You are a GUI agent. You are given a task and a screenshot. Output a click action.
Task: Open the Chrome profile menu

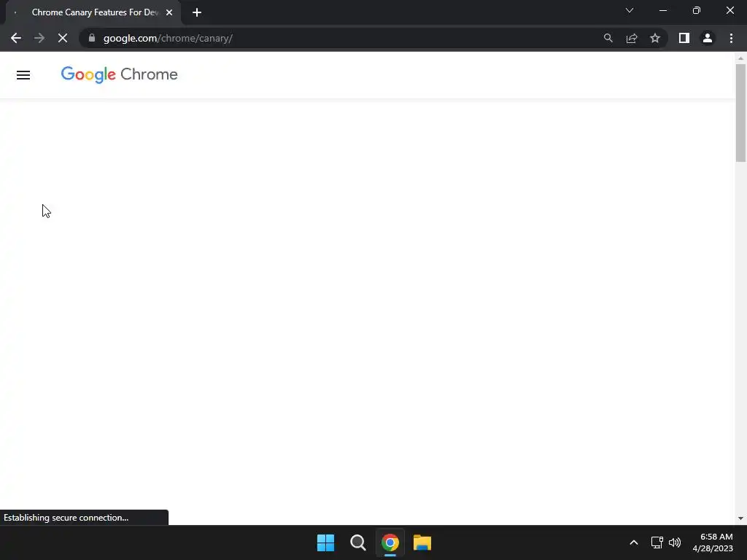708,38
